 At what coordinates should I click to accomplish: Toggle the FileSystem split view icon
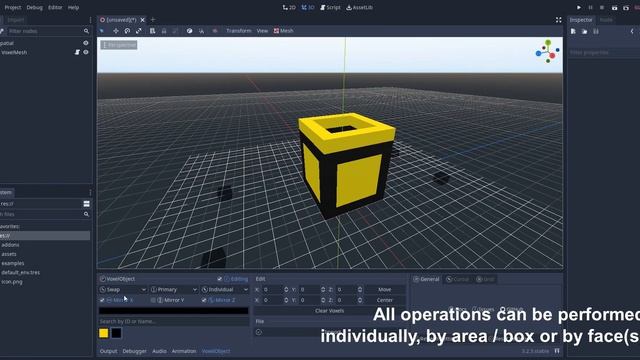pos(87,204)
